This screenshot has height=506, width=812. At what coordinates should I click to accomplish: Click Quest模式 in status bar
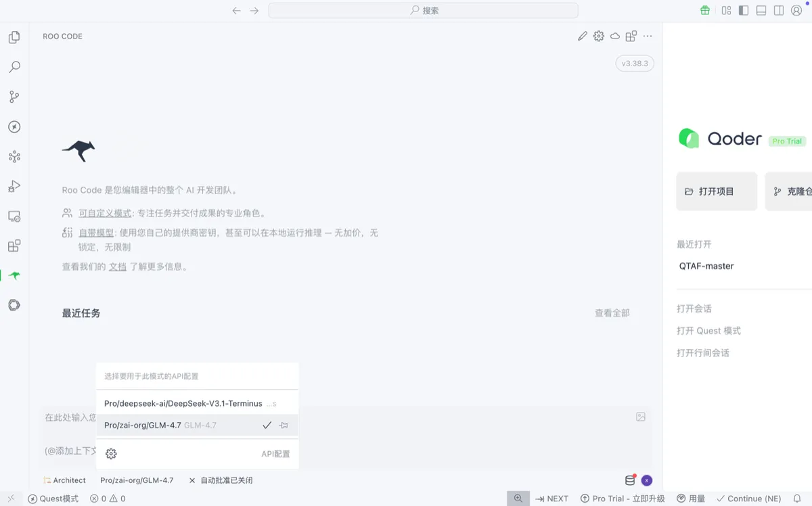(x=53, y=499)
